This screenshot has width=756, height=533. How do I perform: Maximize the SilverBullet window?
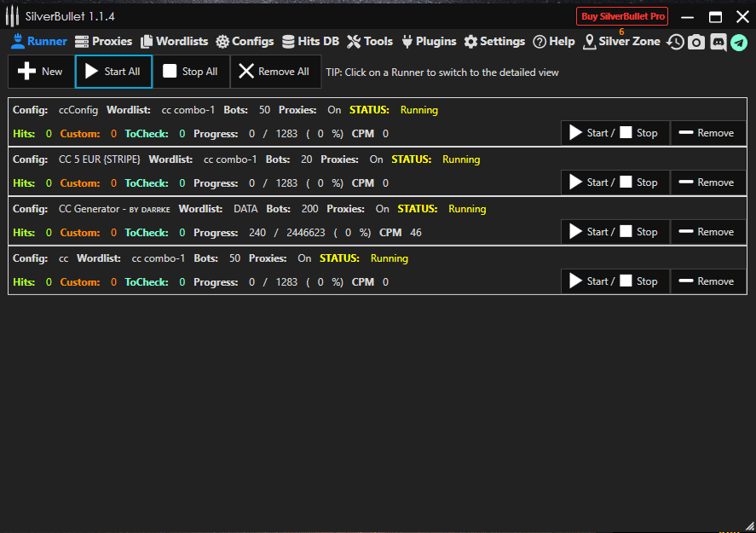715,17
